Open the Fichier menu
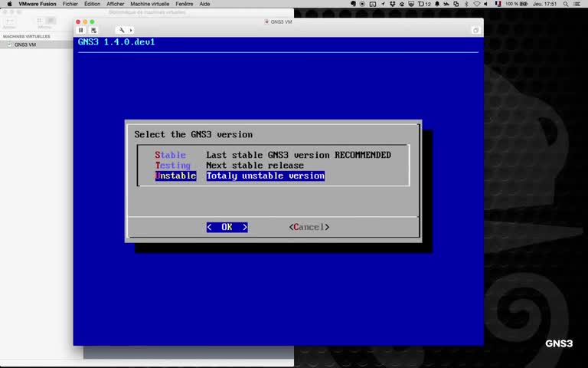The height and width of the screenshot is (368, 588). point(70,4)
